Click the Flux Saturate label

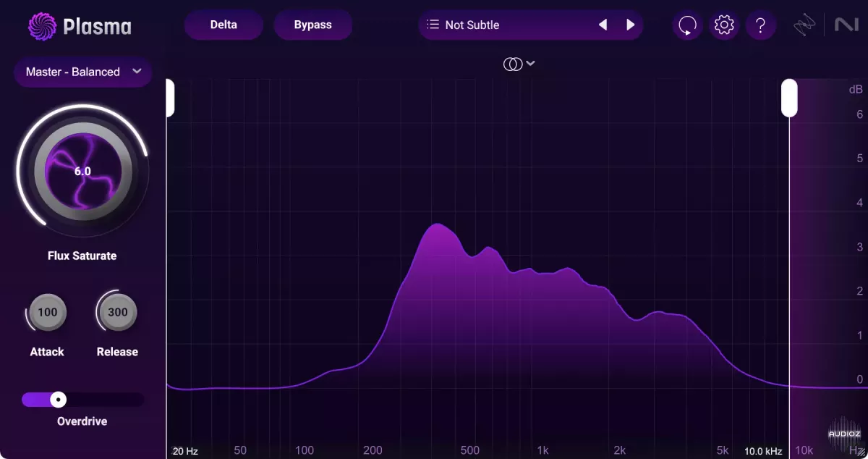82,256
